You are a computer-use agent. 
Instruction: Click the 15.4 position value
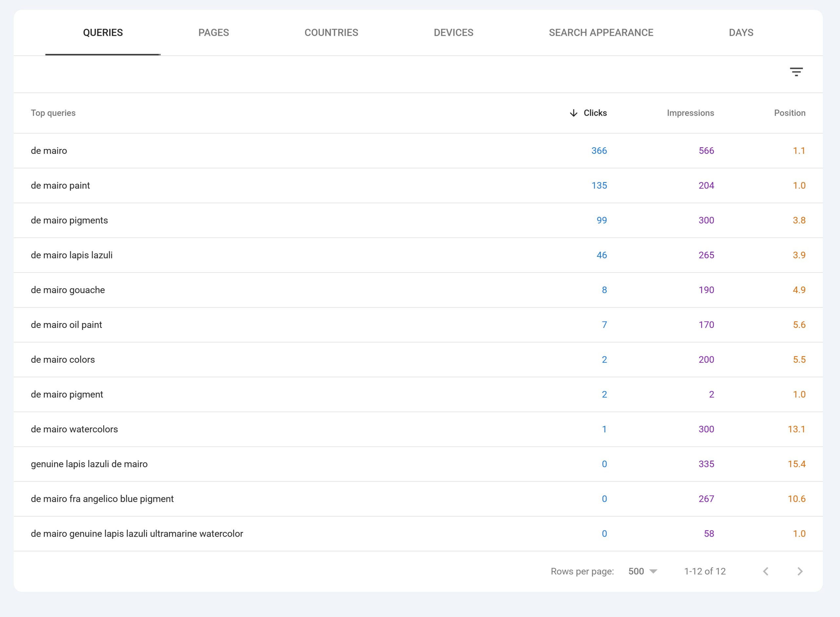(796, 464)
